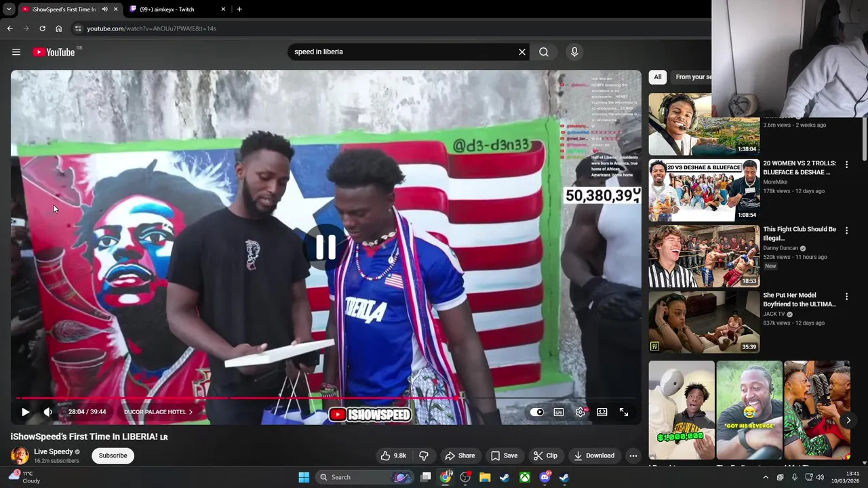The height and width of the screenshot is (488, 868).
Task: Close the iShowSpeed YouTube tab
Action: tap(115, 9)
